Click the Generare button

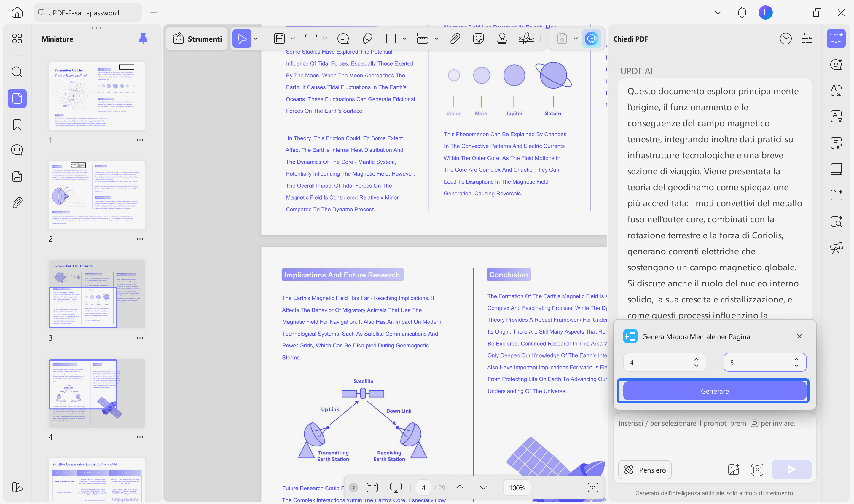tap(714, 391)
